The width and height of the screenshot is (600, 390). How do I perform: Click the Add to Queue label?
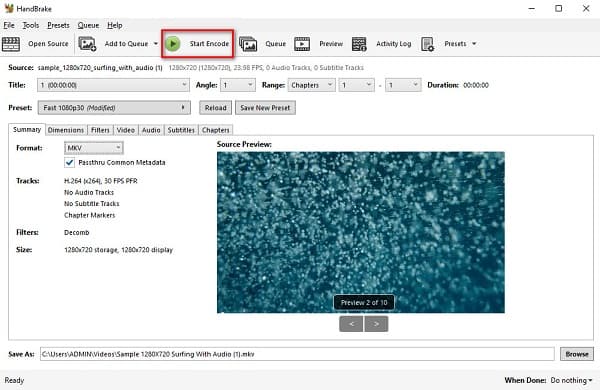point(126,44)
